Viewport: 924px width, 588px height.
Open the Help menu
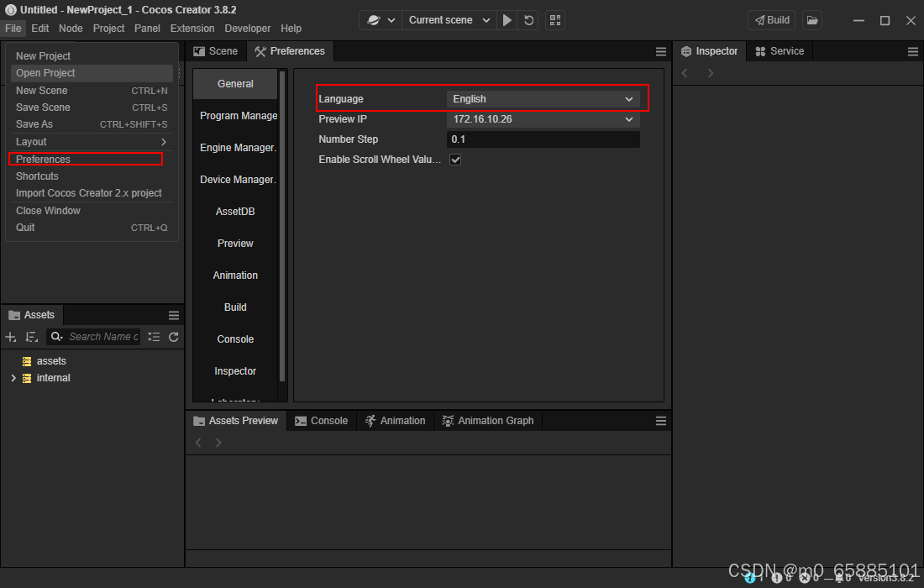[x=291, y=29]
